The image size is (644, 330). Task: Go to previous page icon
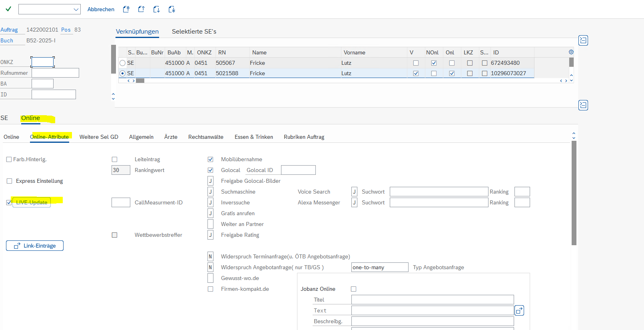click(x=142, y=9)
